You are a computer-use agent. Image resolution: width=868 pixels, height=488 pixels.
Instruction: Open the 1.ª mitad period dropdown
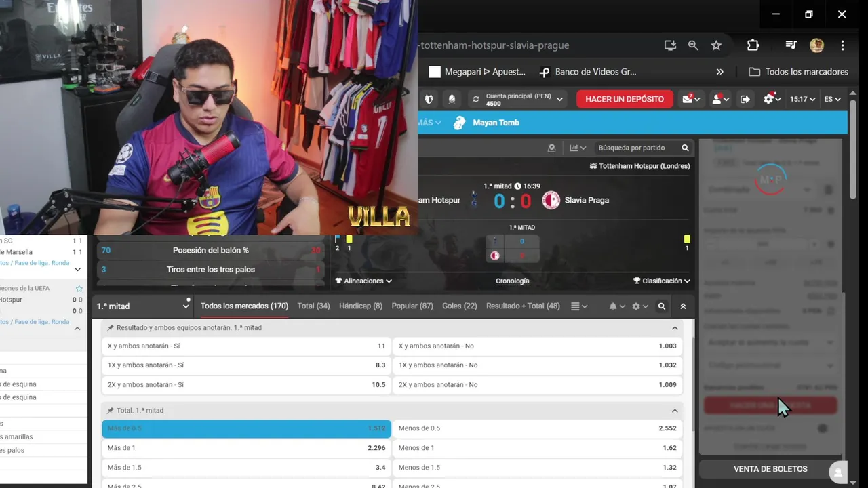click(x=143, y=306)
